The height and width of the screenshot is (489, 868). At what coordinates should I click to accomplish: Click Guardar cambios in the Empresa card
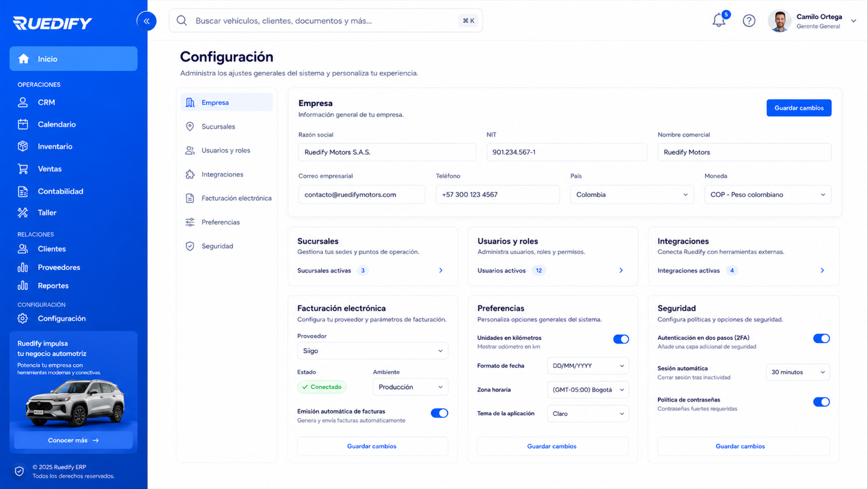799,108
